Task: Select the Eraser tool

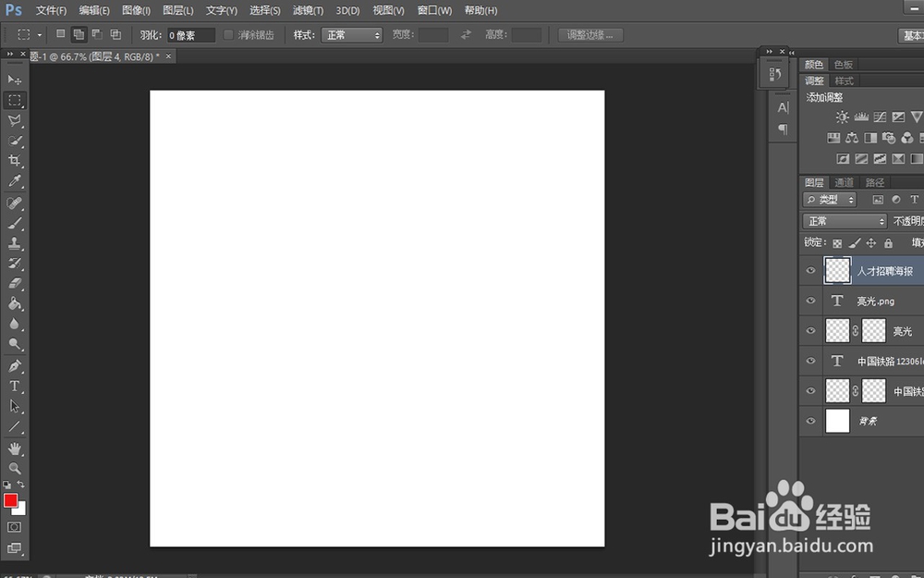Action: [x=14, y=283]
